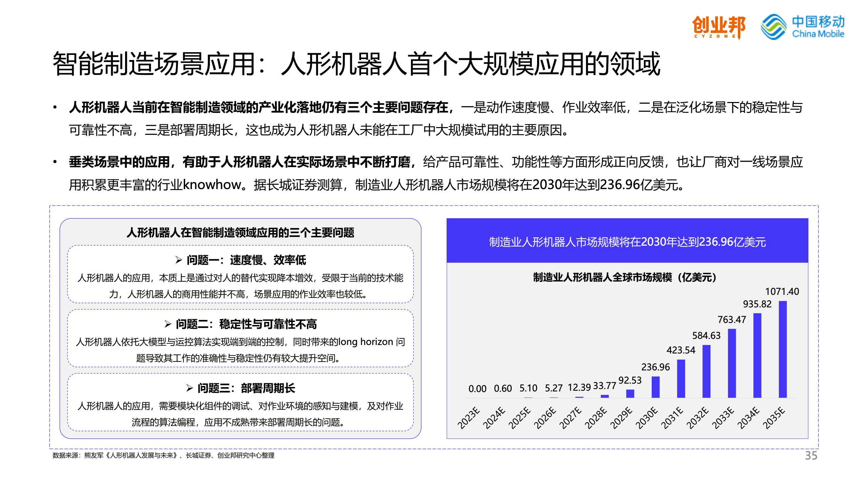Select the 2030E bar in chart

pos(655,387)
